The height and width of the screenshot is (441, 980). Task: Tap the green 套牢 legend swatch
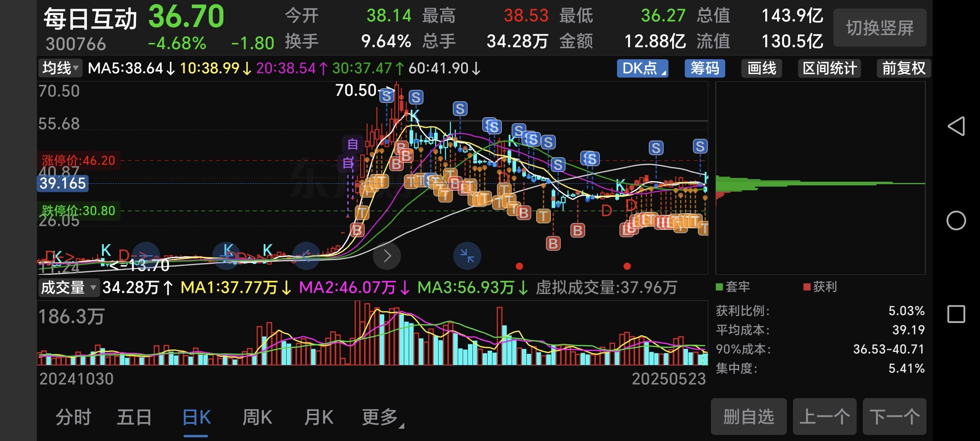click(x=719, y=287)
